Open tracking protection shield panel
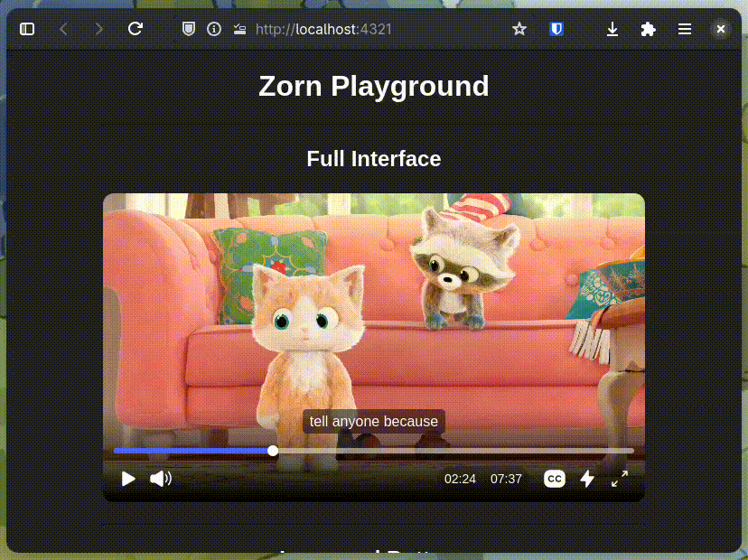This screenshot has height=560, width=748. tap(188, 29)
